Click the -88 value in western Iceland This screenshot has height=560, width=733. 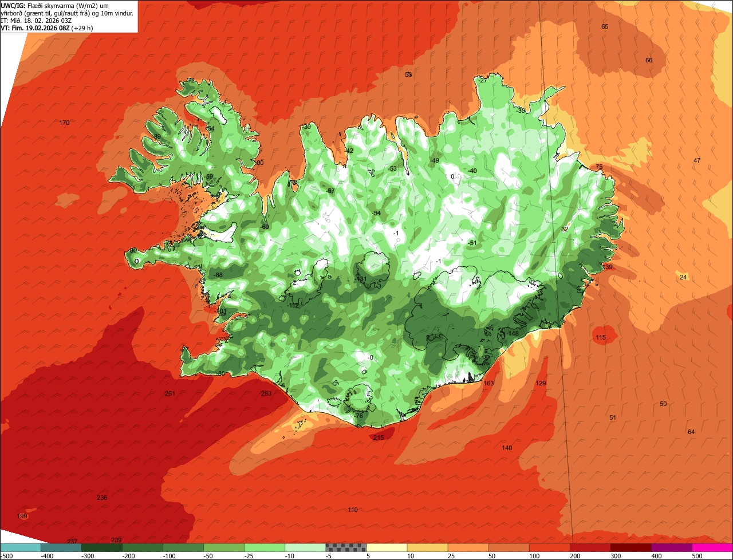pyautogui.click(x=218, y=275)
